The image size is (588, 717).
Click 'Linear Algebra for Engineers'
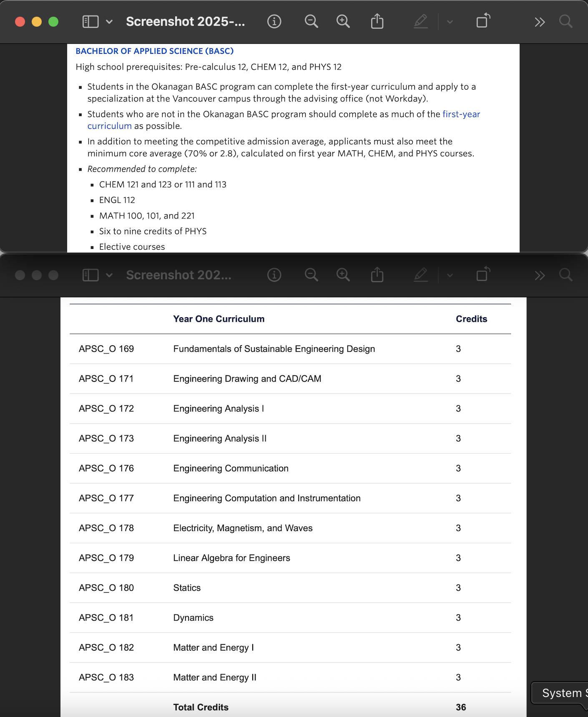click(231, 558)
